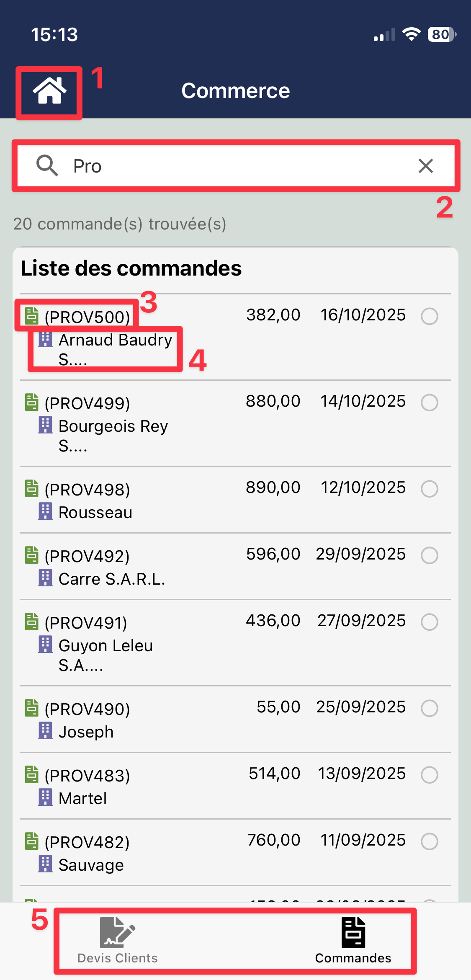
Task: Tap the home icon in header
Action: pos(49,91)
